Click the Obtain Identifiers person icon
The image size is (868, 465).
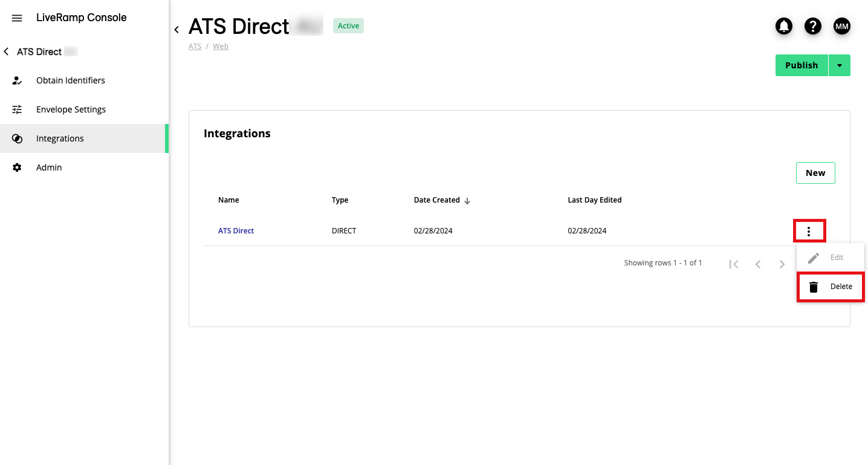[x=17, y=80]
